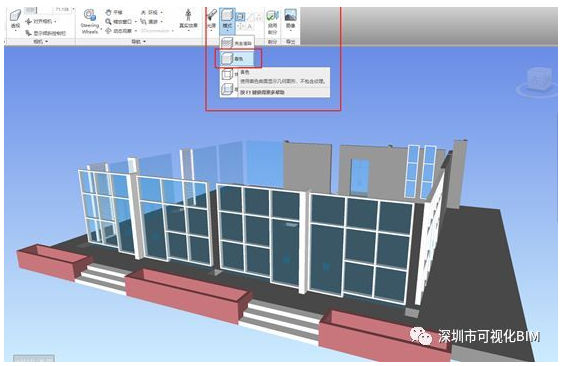Click the Sectioning (剖分) panel label

click(x=273, y=42)
